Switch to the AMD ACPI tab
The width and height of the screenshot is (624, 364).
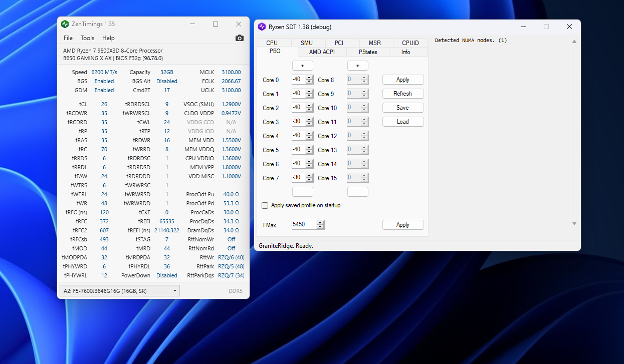pyautogui.click(x=321, y=52)
